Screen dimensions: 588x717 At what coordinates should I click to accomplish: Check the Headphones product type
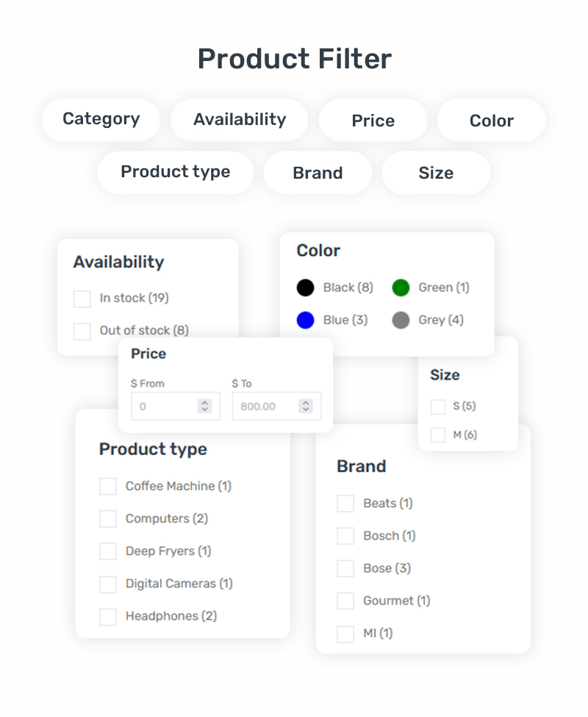[108, 616]
